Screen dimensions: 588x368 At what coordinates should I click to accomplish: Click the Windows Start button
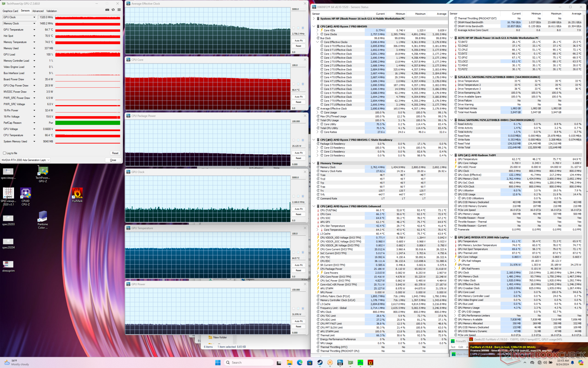tap(218, 362)
